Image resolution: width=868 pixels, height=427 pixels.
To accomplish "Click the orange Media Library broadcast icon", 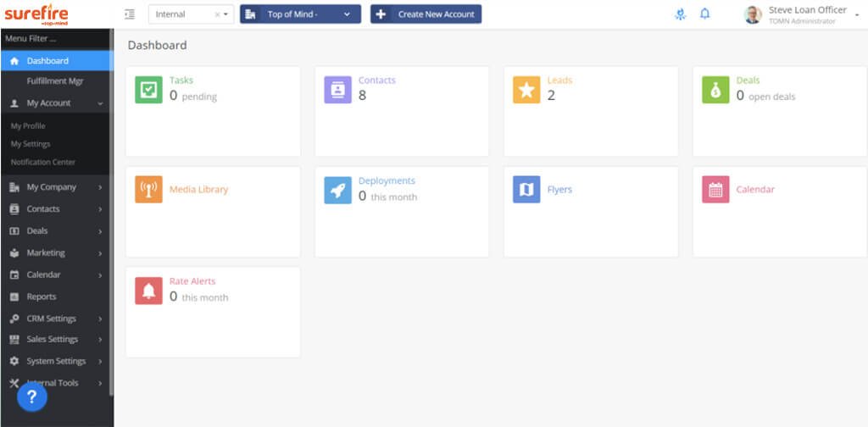I will (148, 190).
